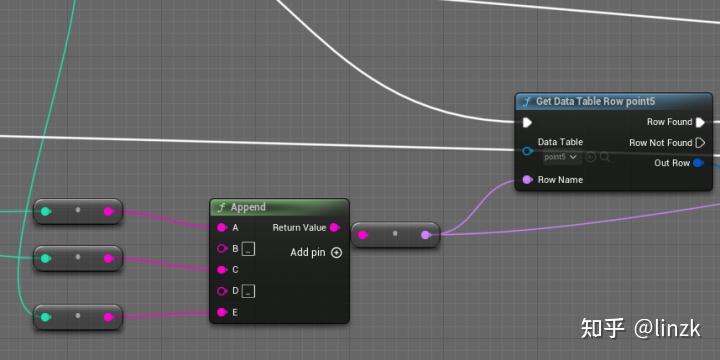Click green input pin of conversion node feeding E
Image resolution: width=720 pixels, height=360 pixels.
45,317
